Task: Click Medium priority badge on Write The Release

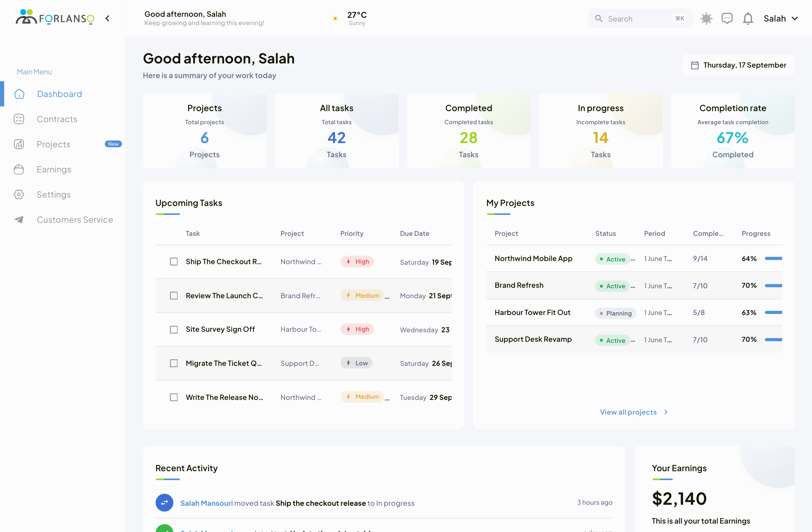Action: 362,397
